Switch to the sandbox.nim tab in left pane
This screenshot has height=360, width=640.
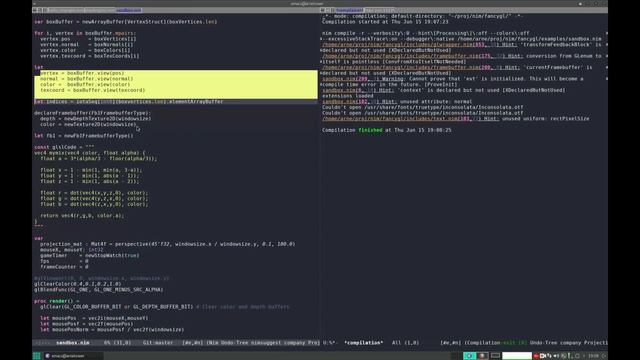(129, 10)
